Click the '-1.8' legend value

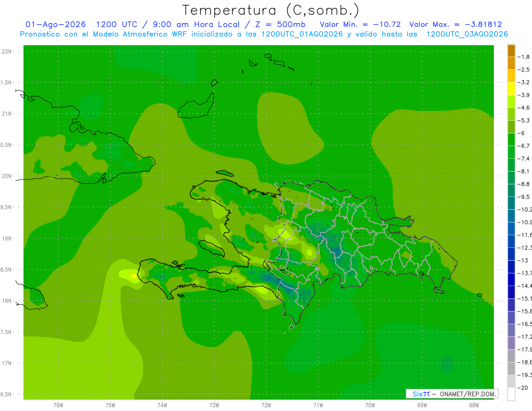(x=524, y=57)
